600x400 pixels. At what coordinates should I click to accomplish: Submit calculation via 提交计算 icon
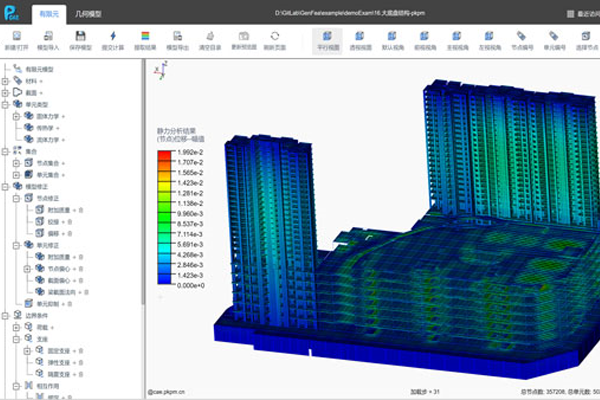pos(115,38)
